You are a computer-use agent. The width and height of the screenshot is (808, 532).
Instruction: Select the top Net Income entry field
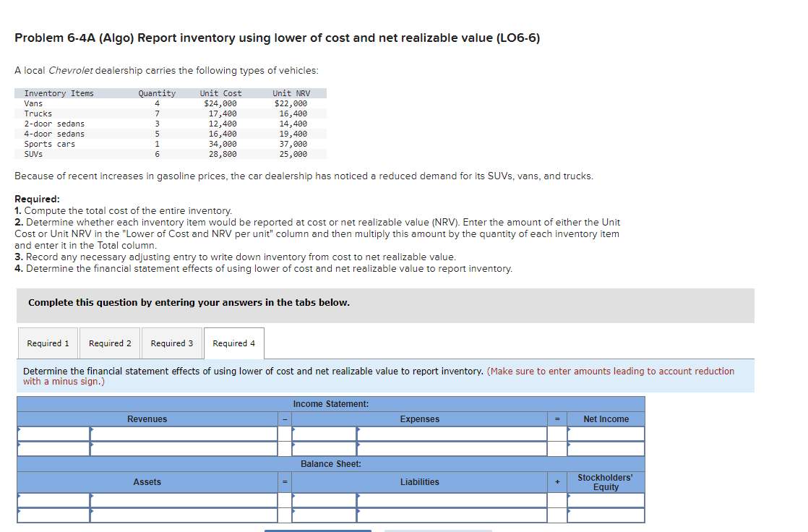[x=605, y=434]
